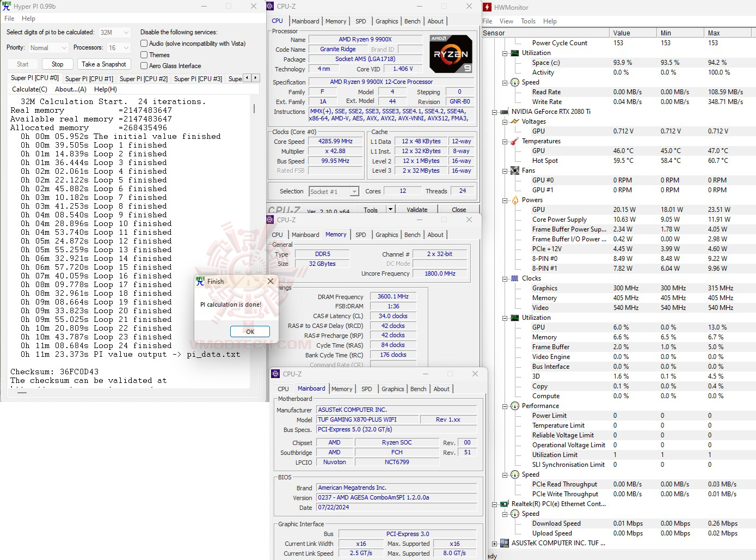Viewport: 756px width, 560px height.
Task: Click the Fans icon in HWMonitor
Action: [514, 170]
